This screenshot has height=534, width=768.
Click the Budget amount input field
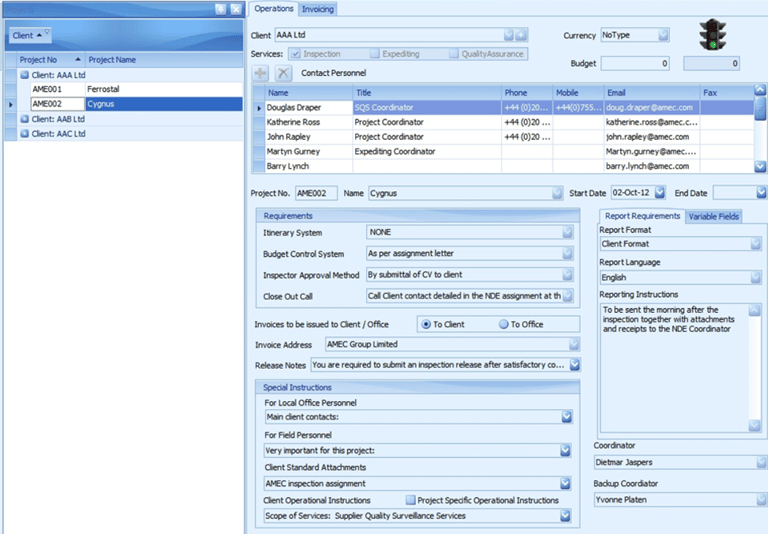point(635,64)
